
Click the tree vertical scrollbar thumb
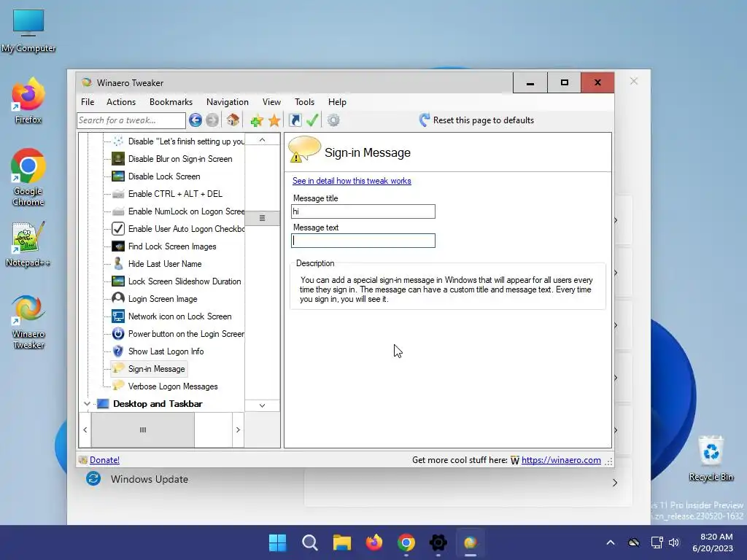(263, 218)
